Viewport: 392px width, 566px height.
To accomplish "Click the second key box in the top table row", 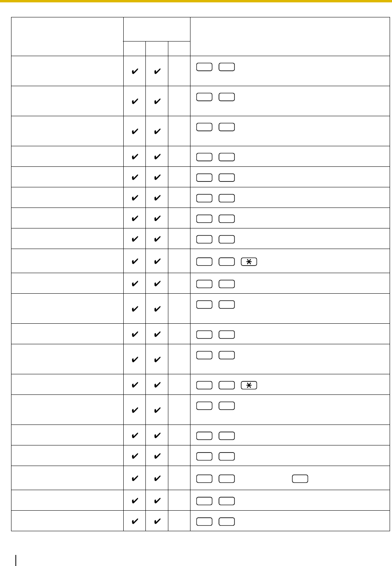I will [226, 67].
